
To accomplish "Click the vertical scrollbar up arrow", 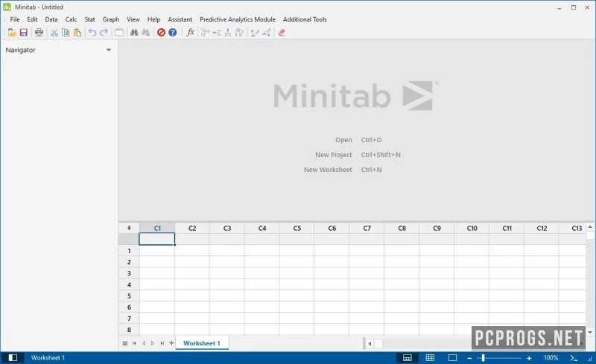I will pos(590,227).
